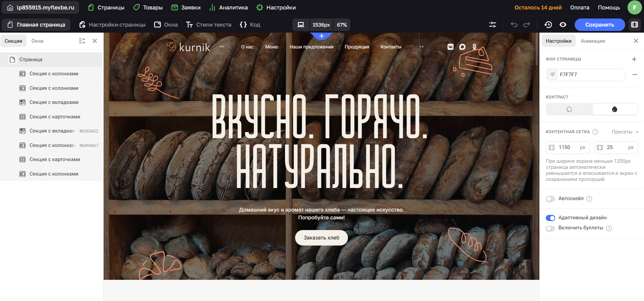Open the sliders settings icon in the toolbar

(x=493, y=25)
